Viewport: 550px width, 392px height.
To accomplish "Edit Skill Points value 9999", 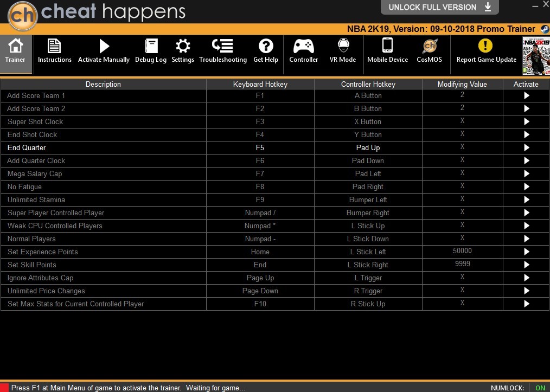I will tap(462, 264).
